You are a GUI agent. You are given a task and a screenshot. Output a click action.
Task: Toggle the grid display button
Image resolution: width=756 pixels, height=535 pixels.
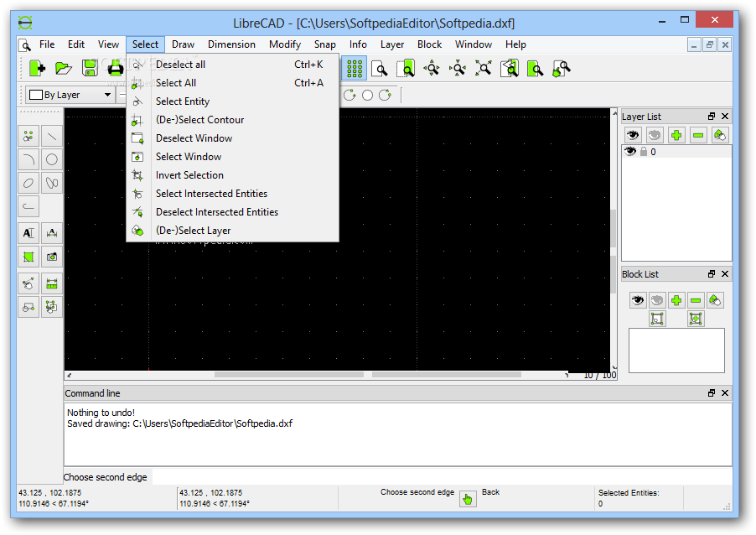tap(355, 69)
